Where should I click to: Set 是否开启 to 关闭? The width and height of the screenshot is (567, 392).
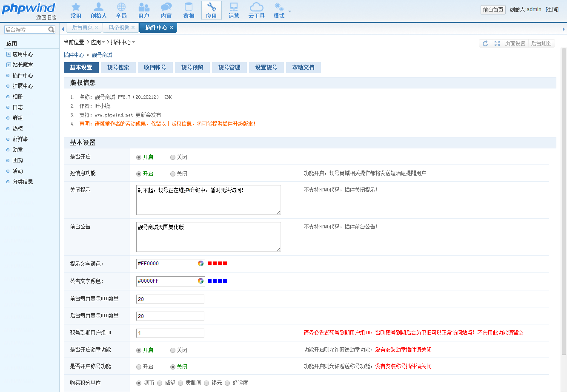tap(173, 157)
